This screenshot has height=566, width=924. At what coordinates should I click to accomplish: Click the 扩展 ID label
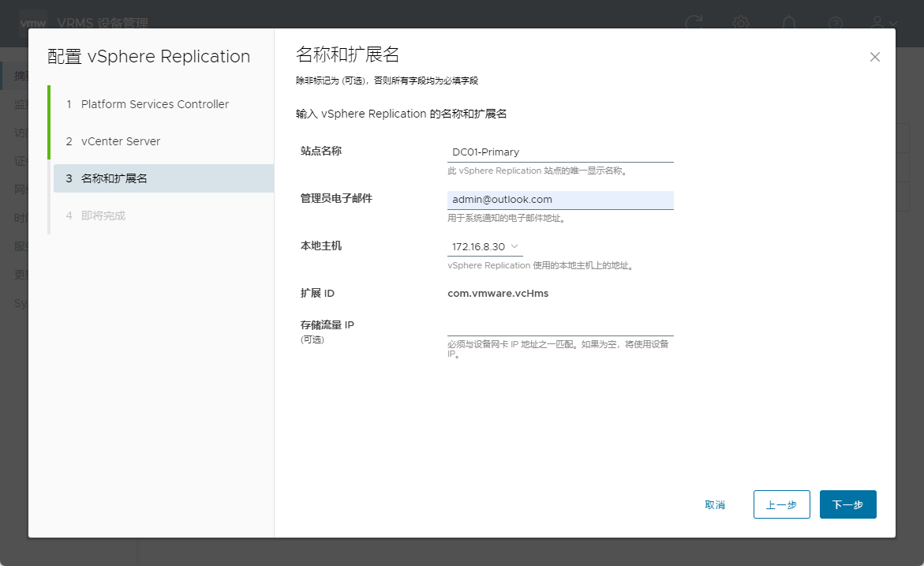tap(318, 294)
